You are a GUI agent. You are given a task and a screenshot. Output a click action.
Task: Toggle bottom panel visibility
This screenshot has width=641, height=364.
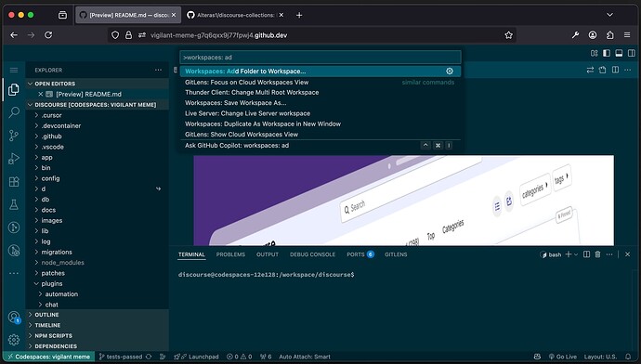tap(619, 53)
